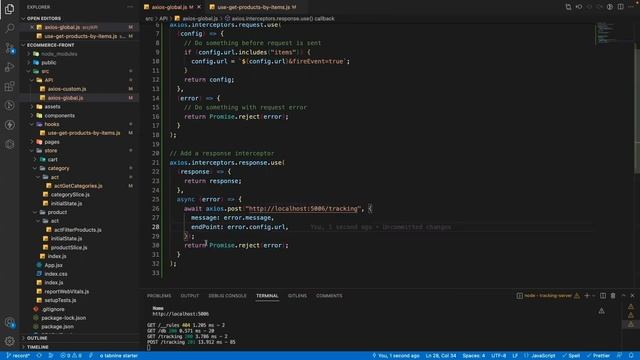
Task: Open the Accounts icon in activity bar
Action: click(9, 322)
